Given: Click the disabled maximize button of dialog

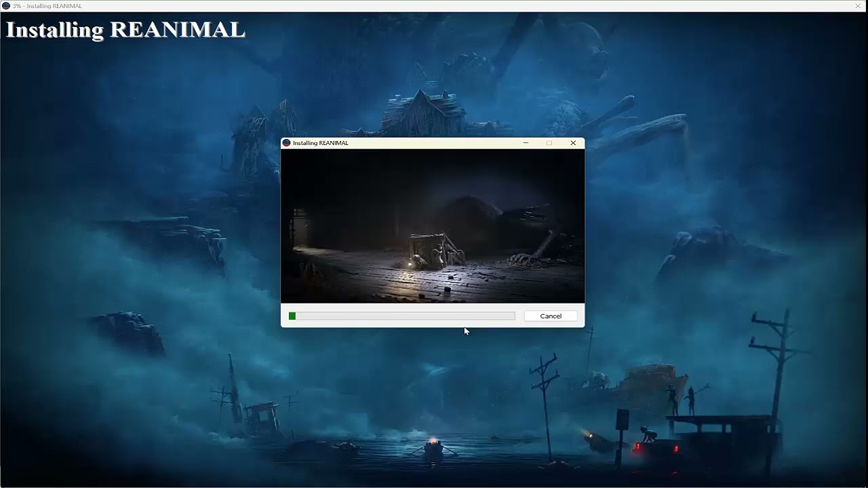Looking at the screenshot, I should pyautogui.click(x=549, y=143).
